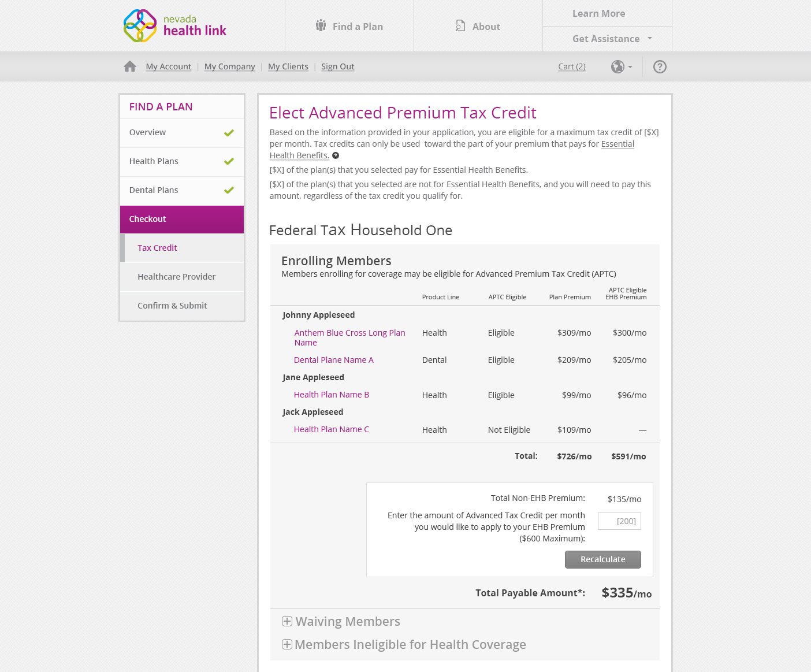
Task: Open Confirm & Submit substep
Action: point(182,306)
